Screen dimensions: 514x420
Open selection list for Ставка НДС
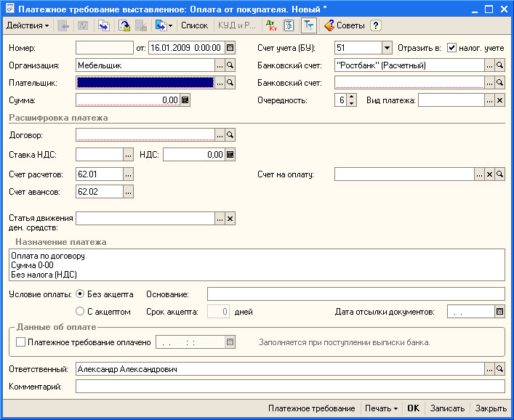[x=129, y=154]
